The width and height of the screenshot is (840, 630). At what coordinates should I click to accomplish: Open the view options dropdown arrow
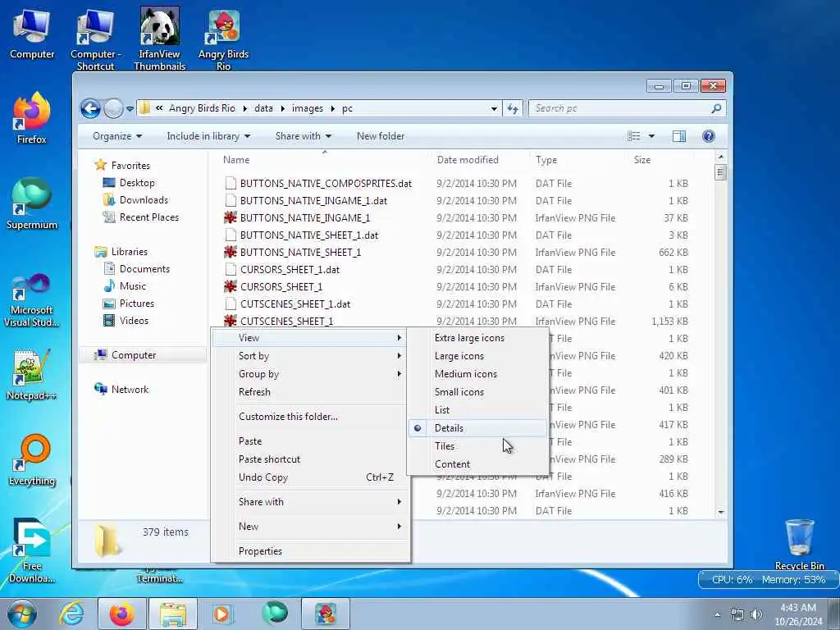(651, 136)
